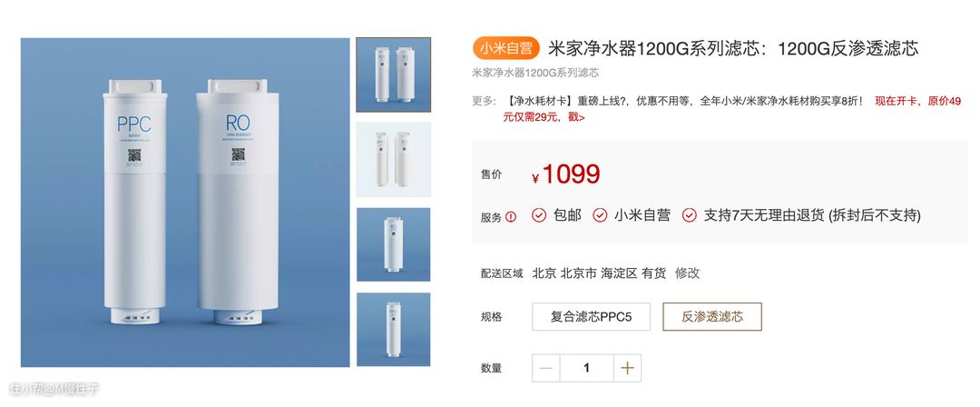Screen dimensions: 980x407
Task: Click the 北京 北京市 海淀区 delivery region text
Action: (x=585, y=273)
